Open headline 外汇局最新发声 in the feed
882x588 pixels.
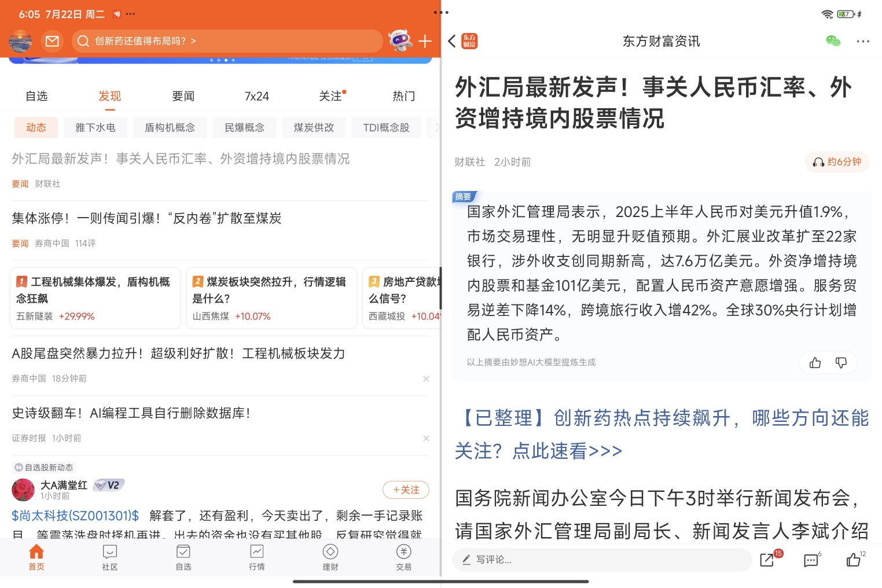tap(181, 159)
